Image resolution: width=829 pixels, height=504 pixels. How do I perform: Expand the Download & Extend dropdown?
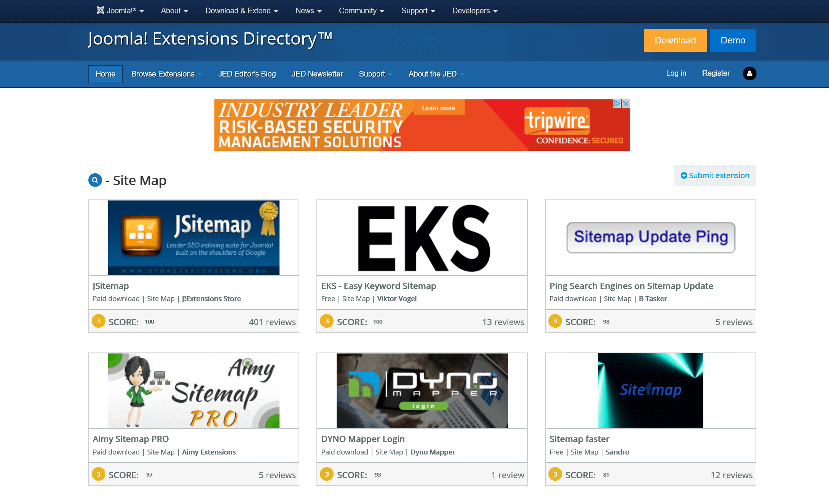click(x=242, y=11)
